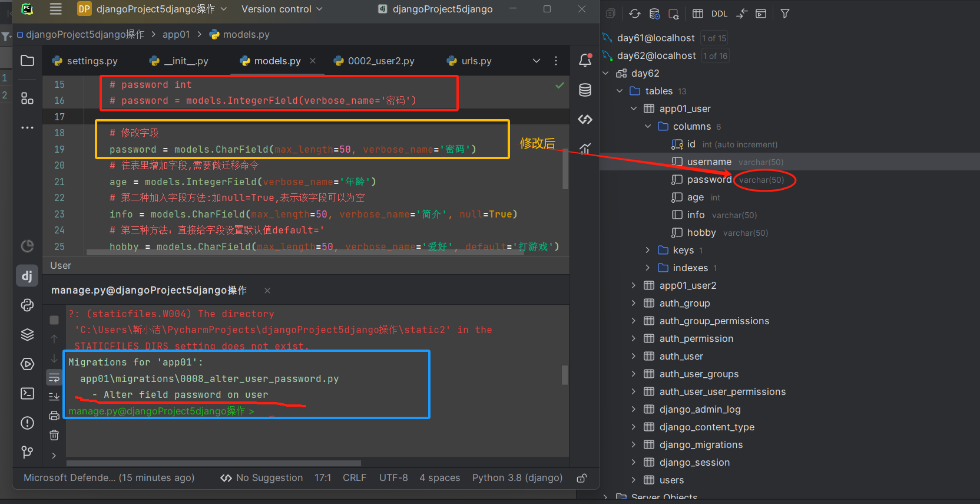Expand the auth_group table

point(634,304)
